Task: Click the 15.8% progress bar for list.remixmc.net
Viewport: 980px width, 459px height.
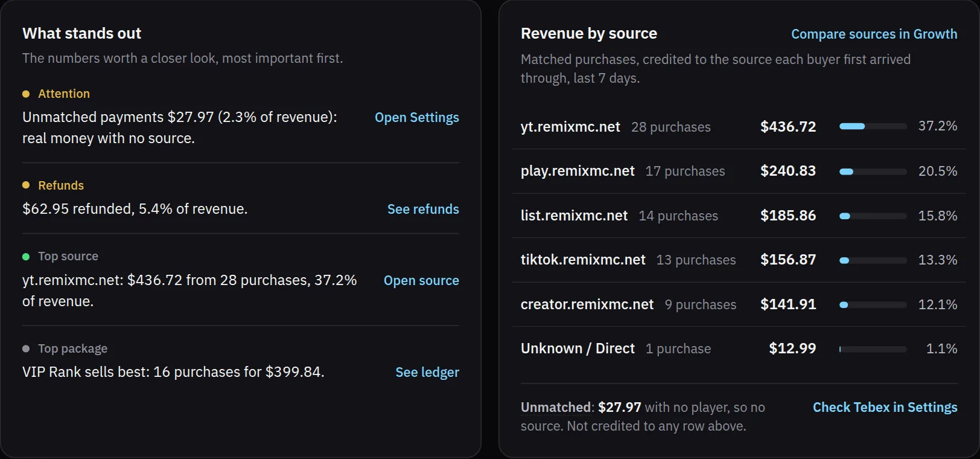Action: click(x=873, y=216)
